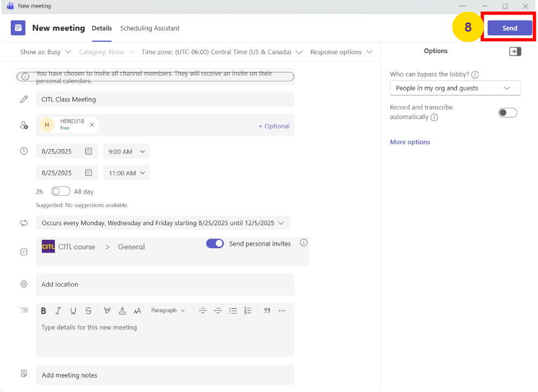The width and height of the screenshot is (538, 392).
Task: Remove HEND318 from attendees
Action: [92, 125]
